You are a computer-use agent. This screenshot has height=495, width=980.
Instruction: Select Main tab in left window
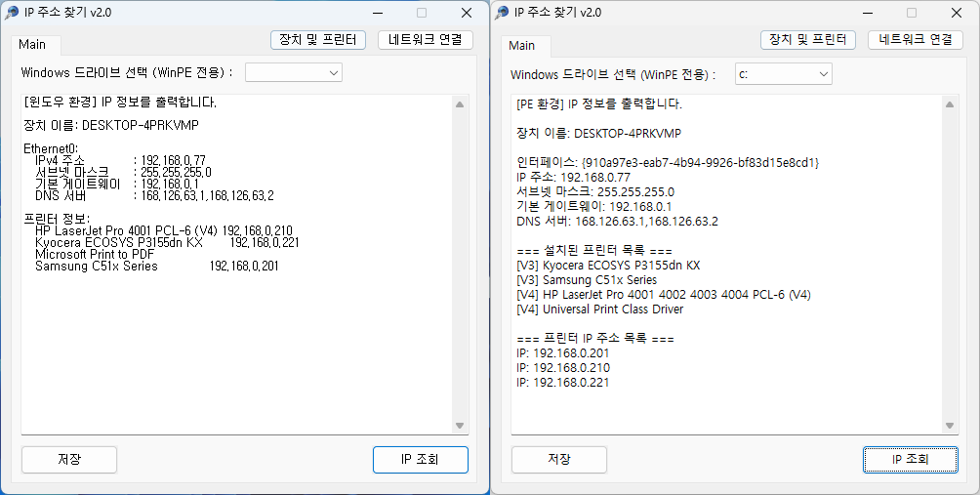click(32, 44)
